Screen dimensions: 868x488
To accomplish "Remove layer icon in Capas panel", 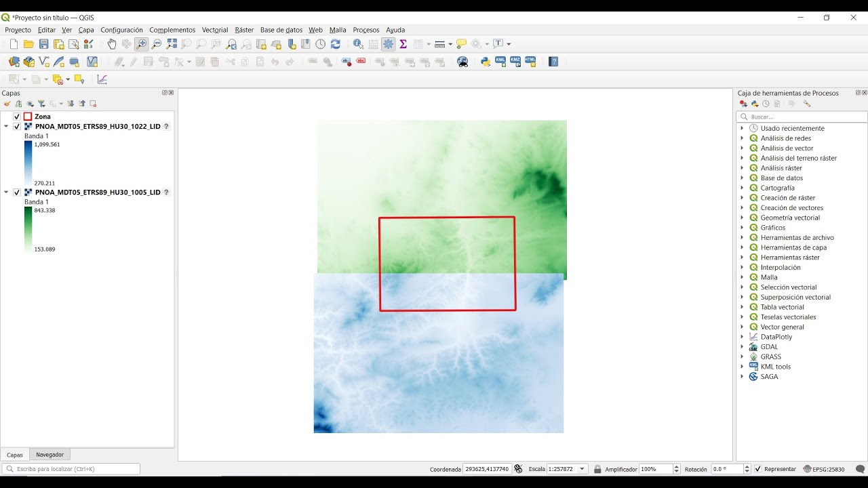I will (x=93, y=104).
